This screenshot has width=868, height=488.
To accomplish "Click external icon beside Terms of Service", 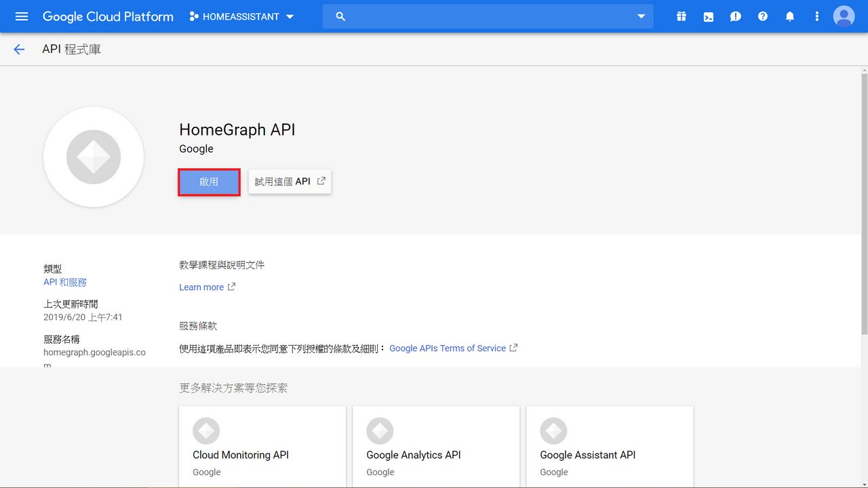I will (513, 348).
